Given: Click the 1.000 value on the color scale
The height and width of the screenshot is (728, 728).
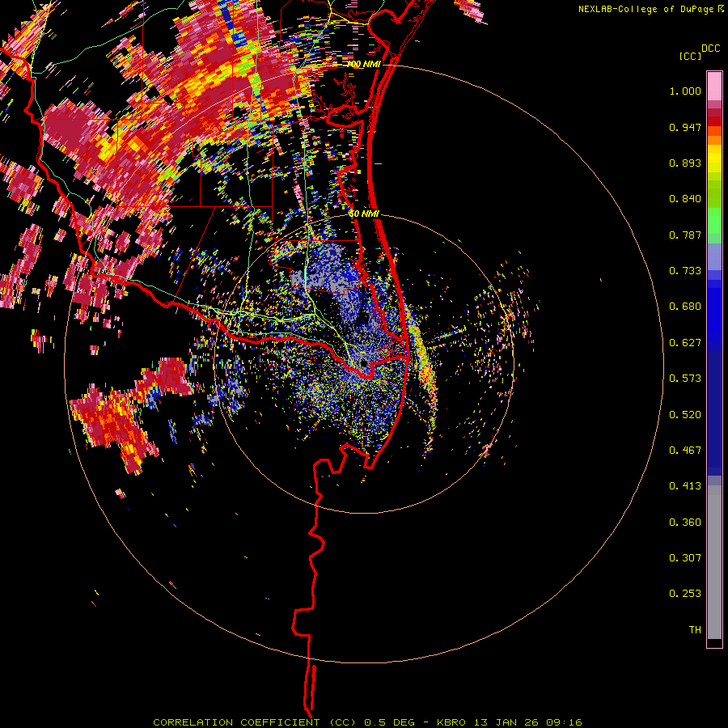Looking at the screenshot, I should pos(685,91).
